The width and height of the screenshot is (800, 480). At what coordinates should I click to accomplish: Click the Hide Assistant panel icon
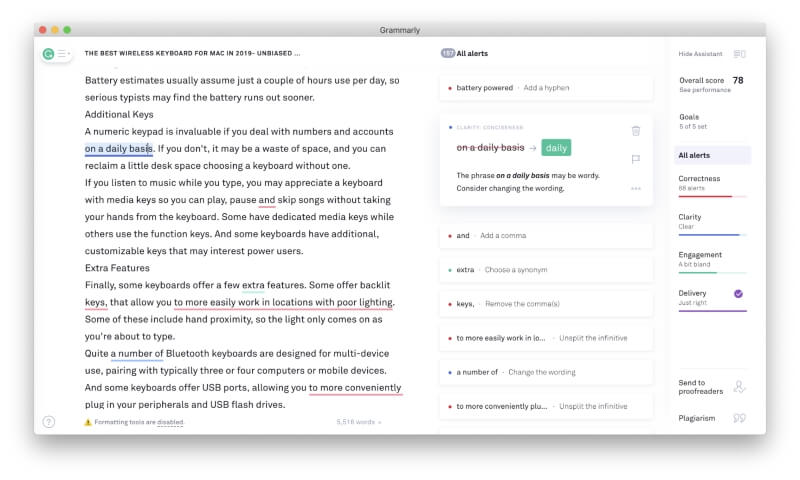click(739, 54)
